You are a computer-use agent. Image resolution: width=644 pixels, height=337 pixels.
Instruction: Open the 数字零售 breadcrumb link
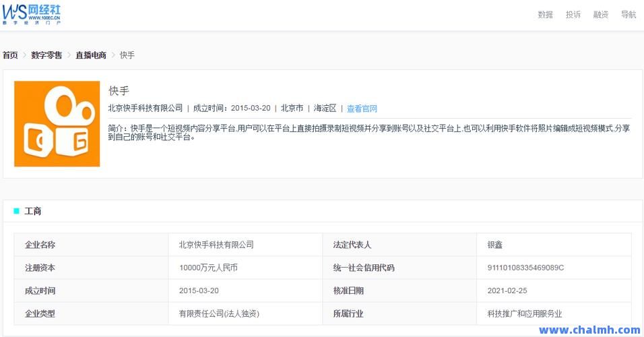46,55
